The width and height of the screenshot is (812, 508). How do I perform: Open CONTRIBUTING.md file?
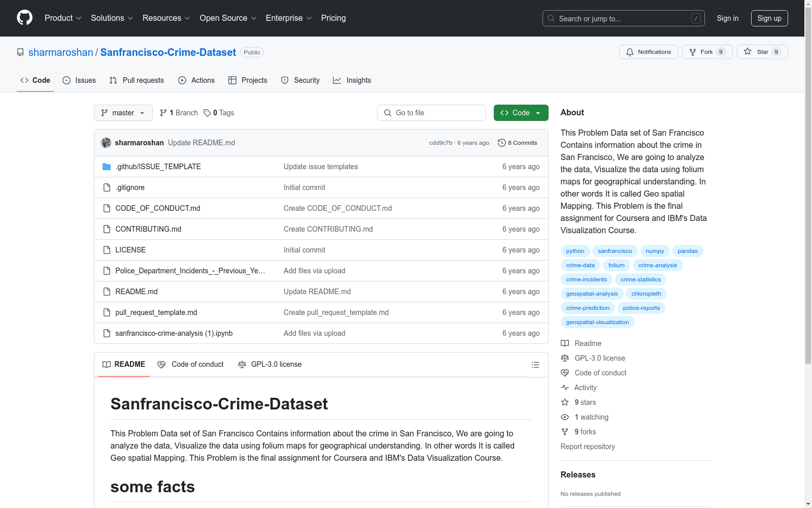tap(148, 229)
